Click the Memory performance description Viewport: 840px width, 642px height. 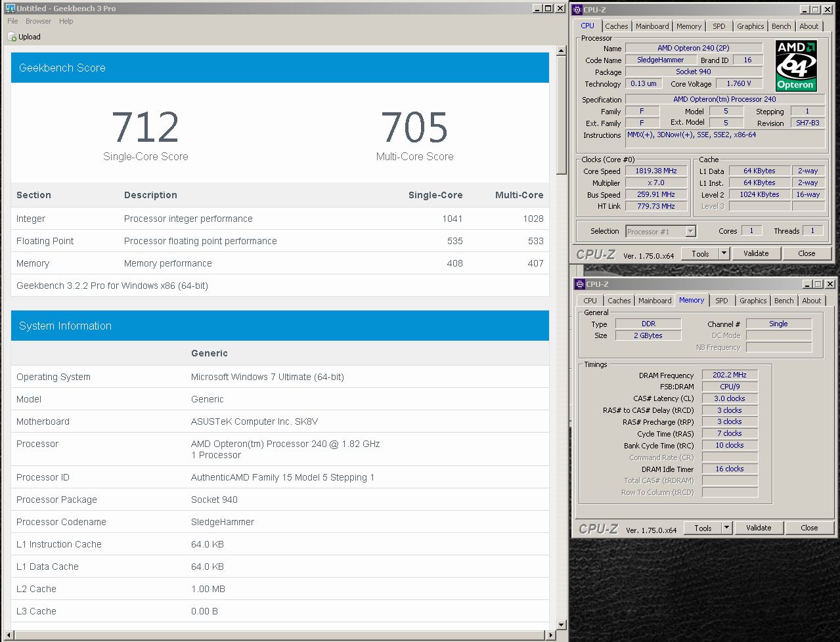[168, 263]
